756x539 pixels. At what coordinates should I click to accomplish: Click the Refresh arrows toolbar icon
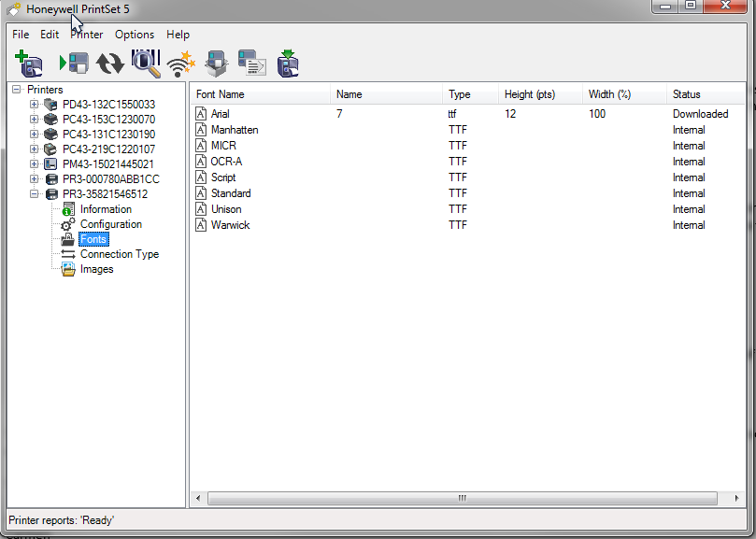(x=110, y=64)
